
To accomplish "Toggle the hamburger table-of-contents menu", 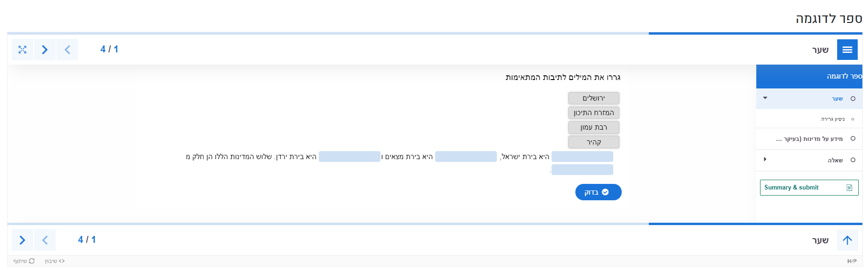I will (x=847, y=50).
